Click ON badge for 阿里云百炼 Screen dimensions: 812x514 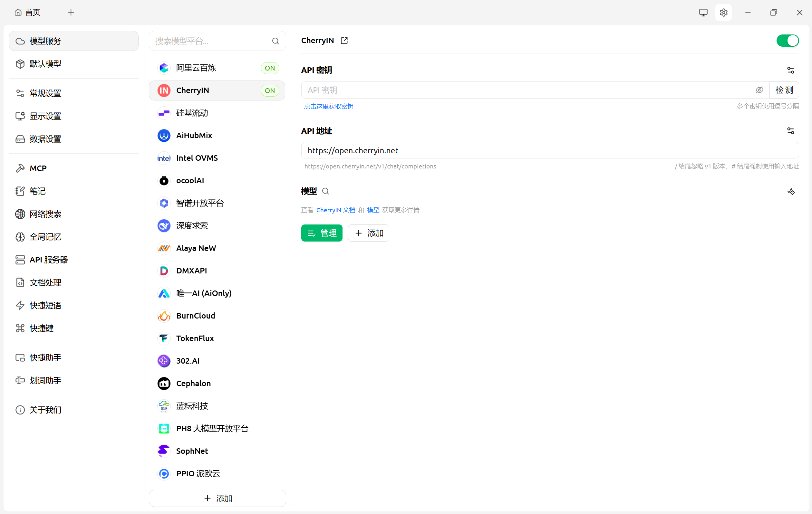point(270,68)
